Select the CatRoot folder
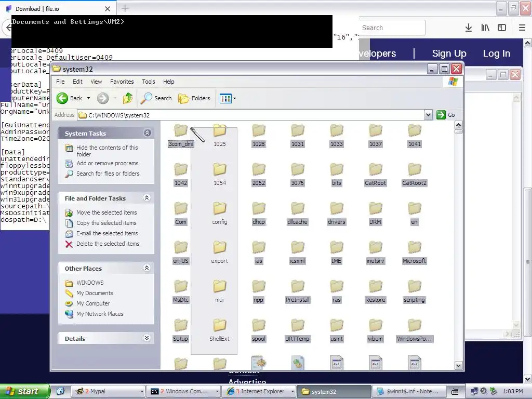 [375, 175]
